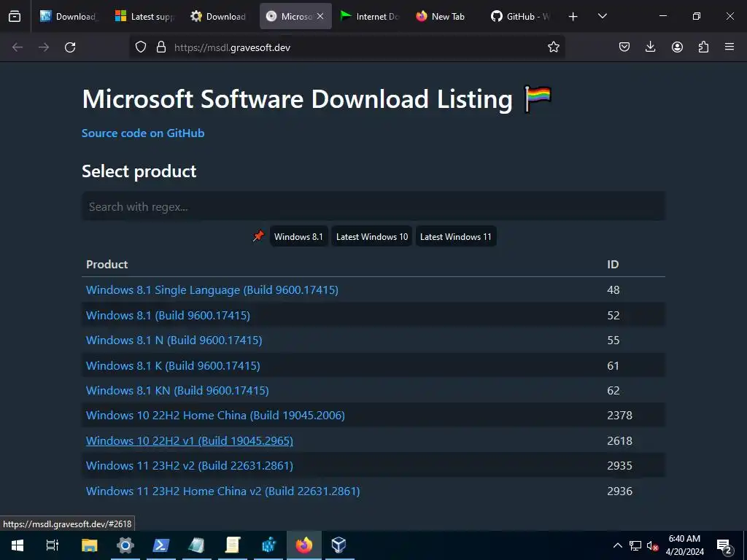Open the notification center icon
The image size is (747, 560).
pos(724,546)
